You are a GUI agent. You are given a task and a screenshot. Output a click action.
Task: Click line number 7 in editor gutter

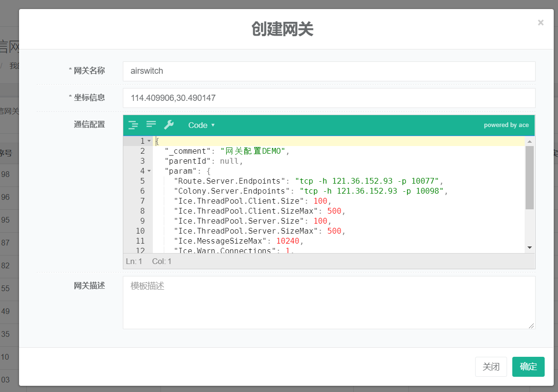[x=142, y=201]
